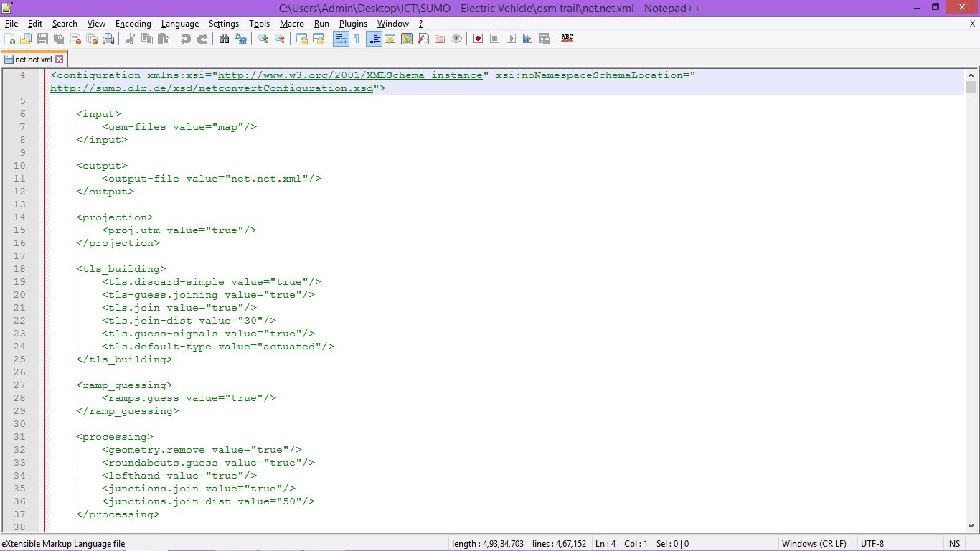Toggle Show All Characters pilcrow icon
This screenshot has width=980, height=551.
point(357,39)
